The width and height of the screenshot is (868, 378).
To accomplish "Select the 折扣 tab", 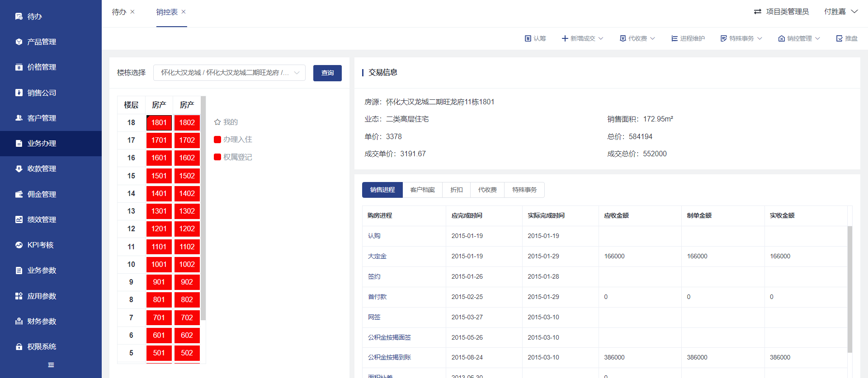I will pyautogui.click(x=457, y=190).
